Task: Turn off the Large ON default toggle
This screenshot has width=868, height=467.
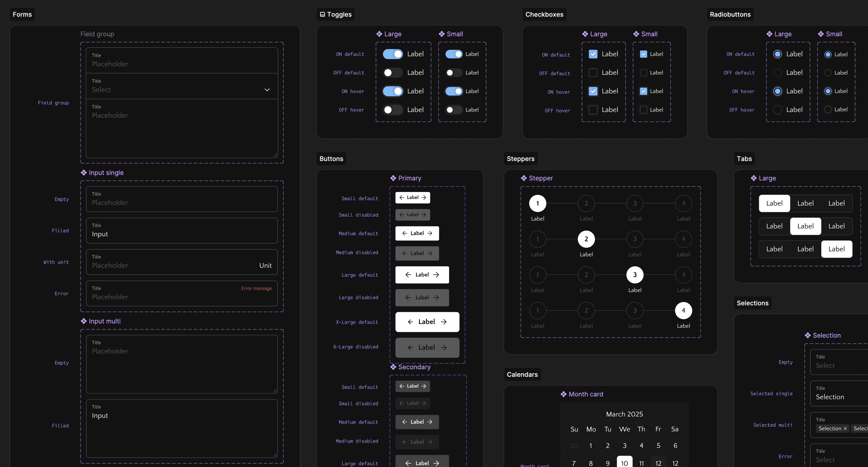Action: [x=393, y=54]
